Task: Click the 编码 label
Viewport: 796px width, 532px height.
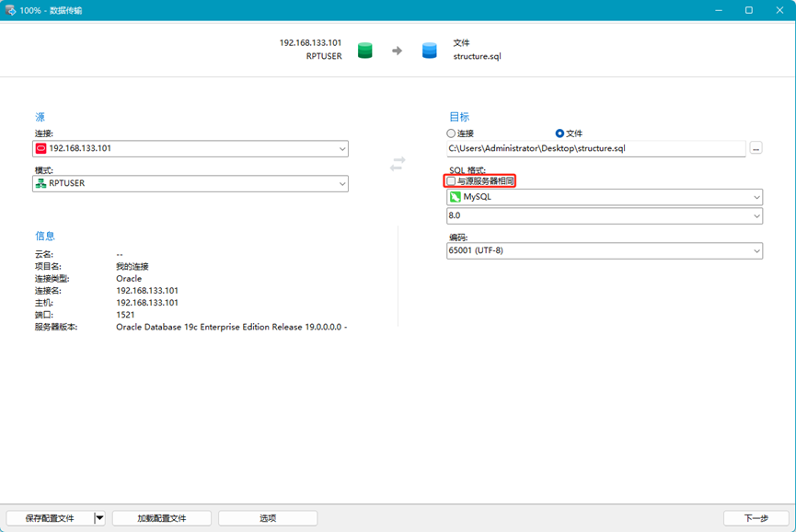Action: (458, 237)
